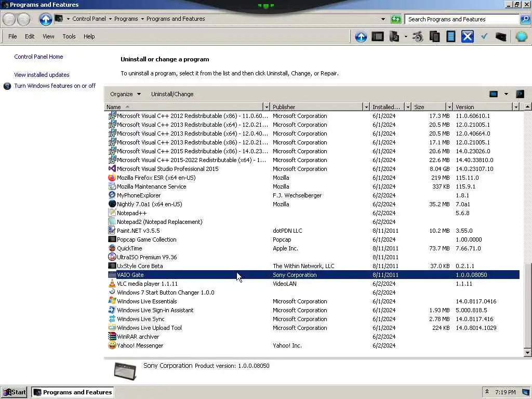Image resolution: width=532 pixels, height=399 pixels.
Task: Click the Windows Live Sync arrows icon
Action: tap(112, 318)
